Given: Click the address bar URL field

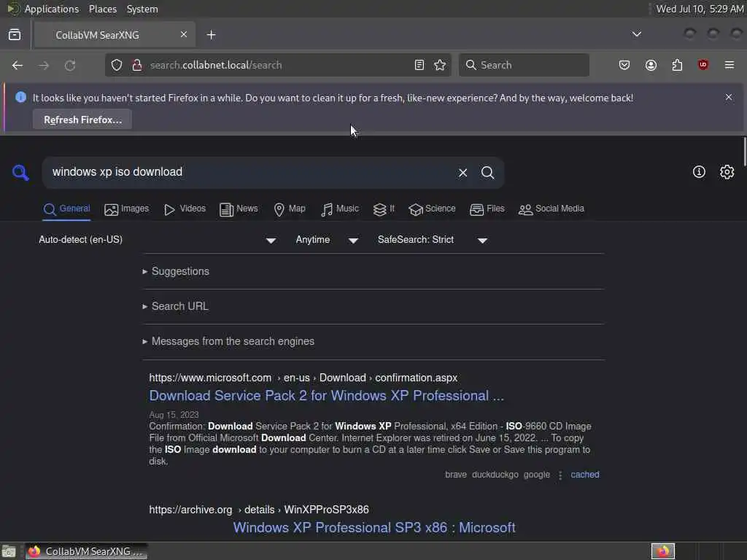Looking at the screenshot, I should point(276,65).
